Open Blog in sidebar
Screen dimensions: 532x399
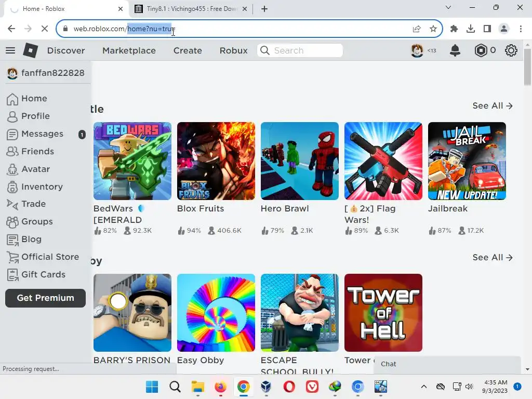(x=24, y=239)
